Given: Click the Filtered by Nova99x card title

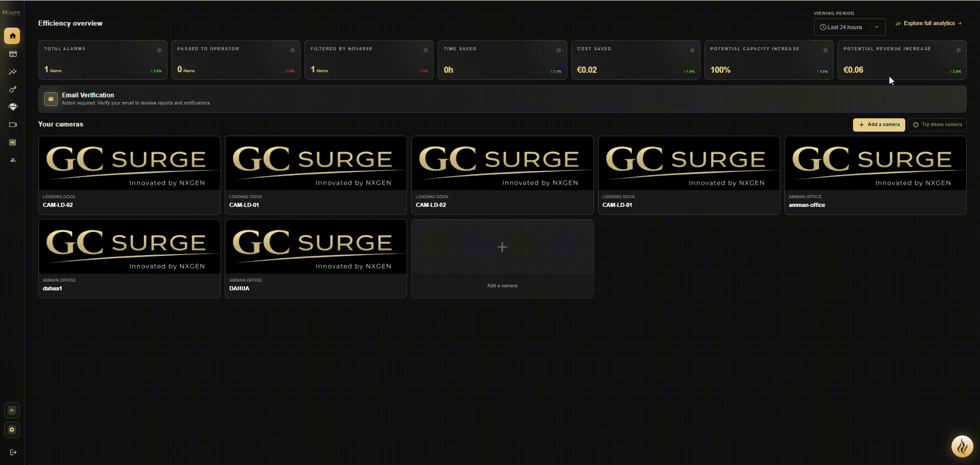Looking at the screenshot, I should [x=342, y=49].
